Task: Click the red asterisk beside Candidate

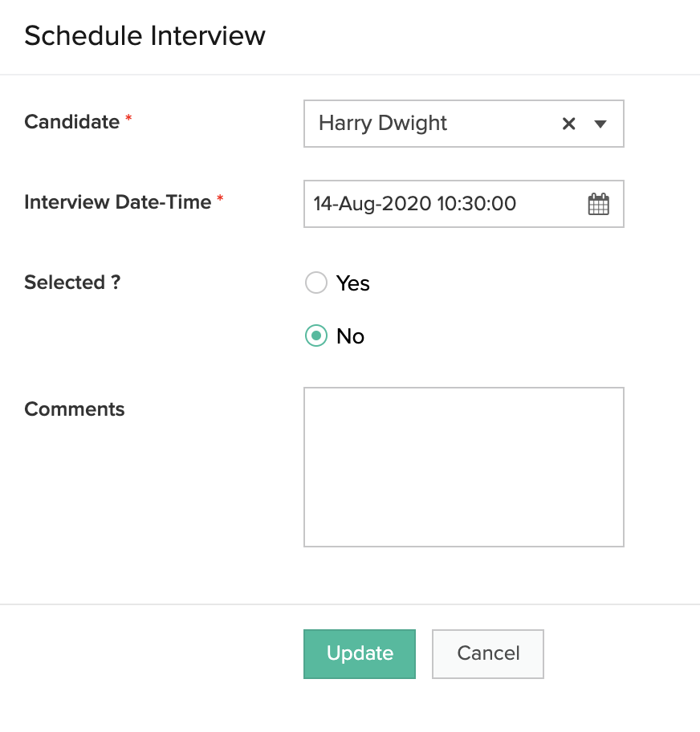Action: [x=128, y=120]
